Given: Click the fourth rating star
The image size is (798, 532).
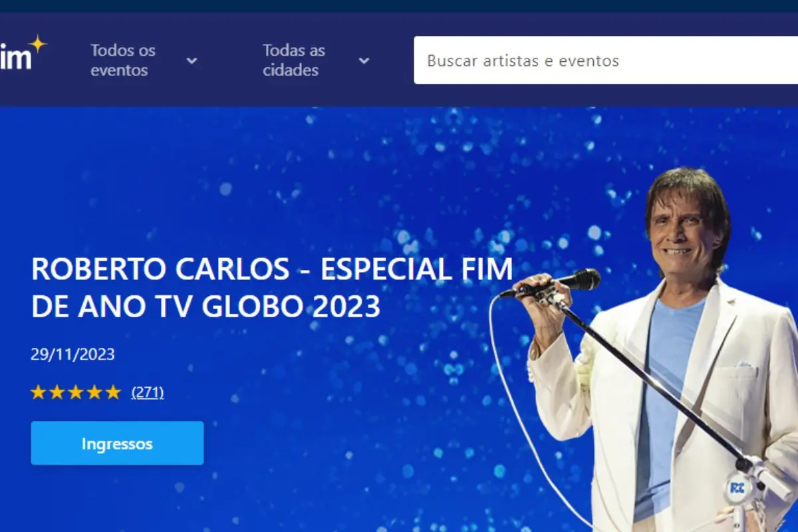Looking at the screenshot, I should tap(94, 392).
